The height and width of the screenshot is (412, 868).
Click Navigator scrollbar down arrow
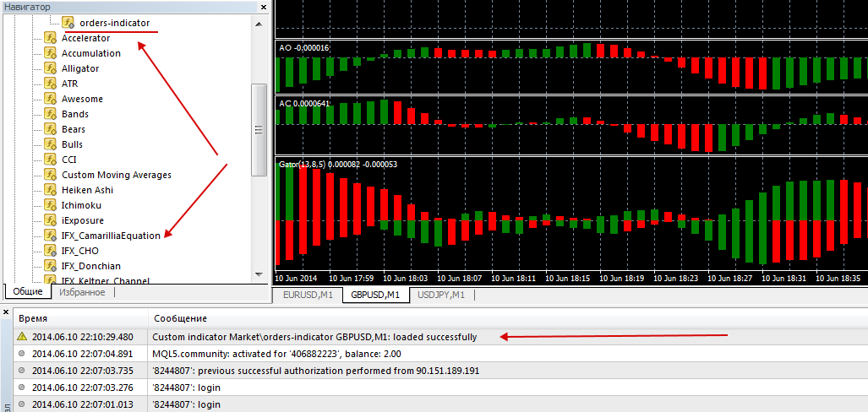[259, 274]
